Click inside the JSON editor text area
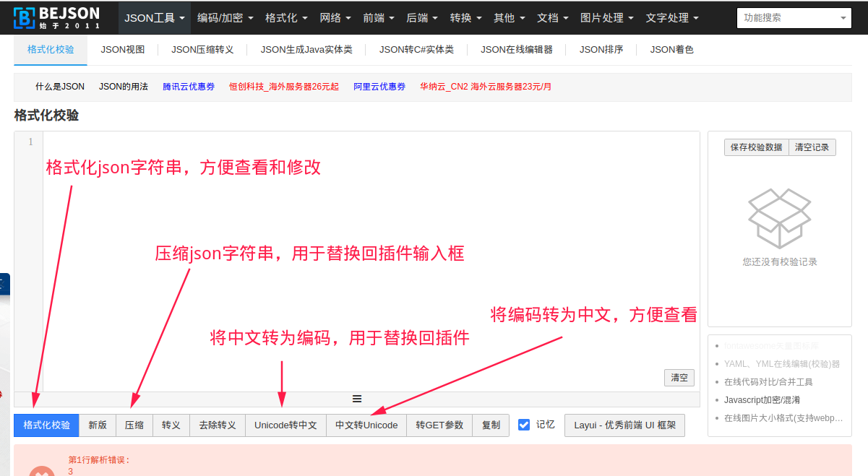This screenshot has height=476, width=868. tap(371, 261)
